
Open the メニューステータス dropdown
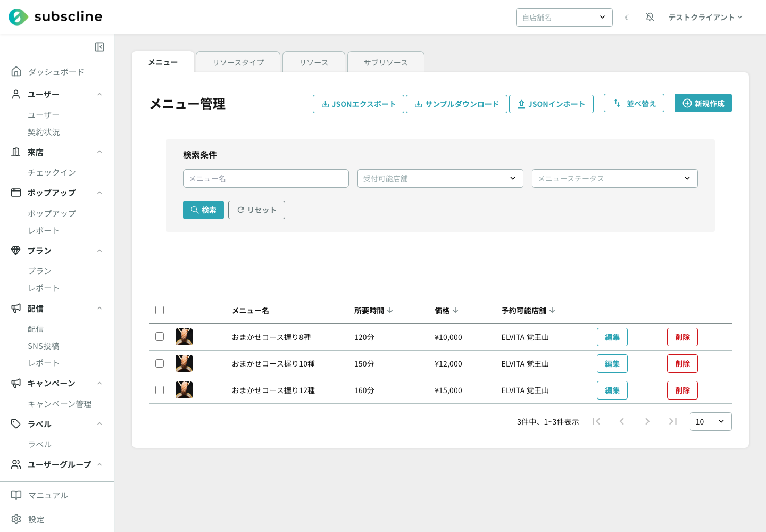tap(615, 179)
